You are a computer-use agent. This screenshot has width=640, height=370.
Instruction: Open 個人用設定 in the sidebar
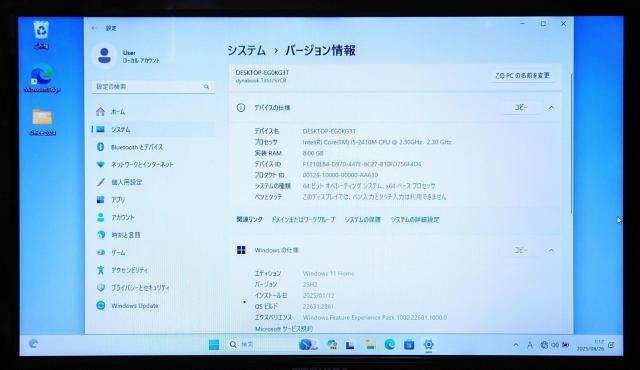(x=153, y=182)
